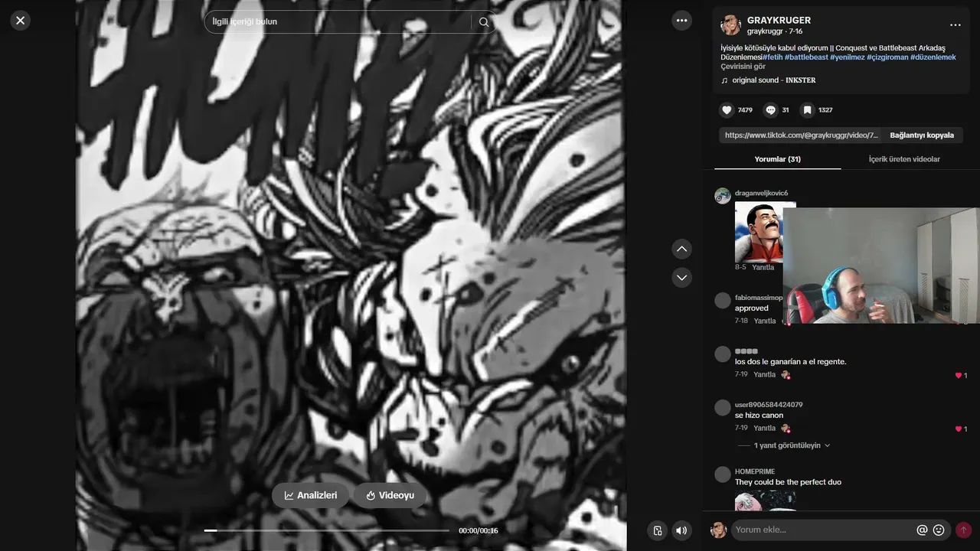Click draganveljkovic6's comment avatar
The height and width of the screenshot is (551, 980).
click(x=723, y=196)
